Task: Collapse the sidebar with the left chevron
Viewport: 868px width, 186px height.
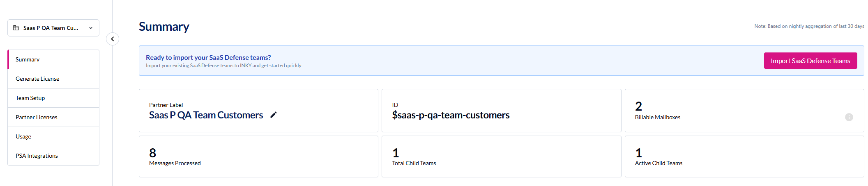Action: pos(113,39)
